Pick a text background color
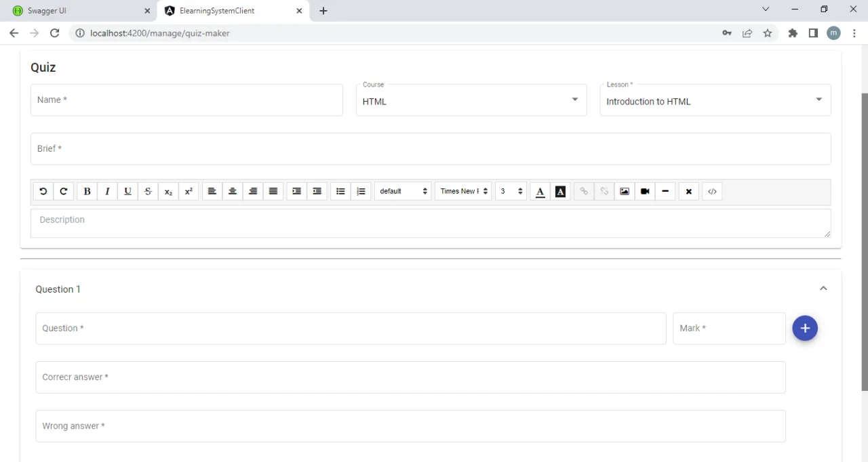The height and width of the screenshot is (462, 868). point(560,192)
